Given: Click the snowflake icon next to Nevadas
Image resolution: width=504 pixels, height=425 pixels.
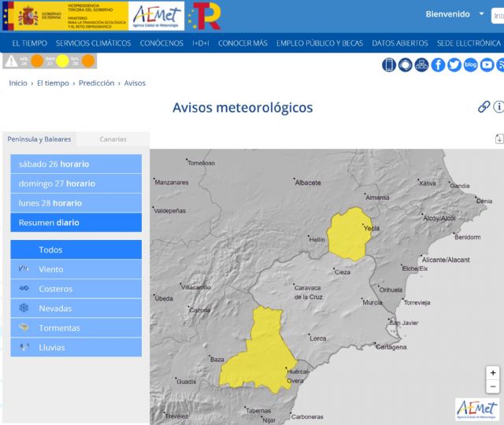Looking at the screenshot, I should click(24, 308).
